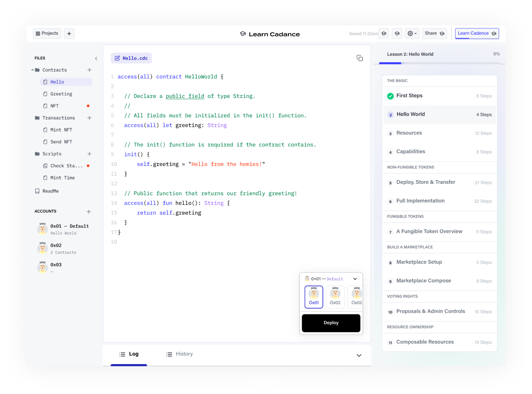Open the Learn Cadence panel button
This screenshot has height=394, width=532.
click(477, 34)
